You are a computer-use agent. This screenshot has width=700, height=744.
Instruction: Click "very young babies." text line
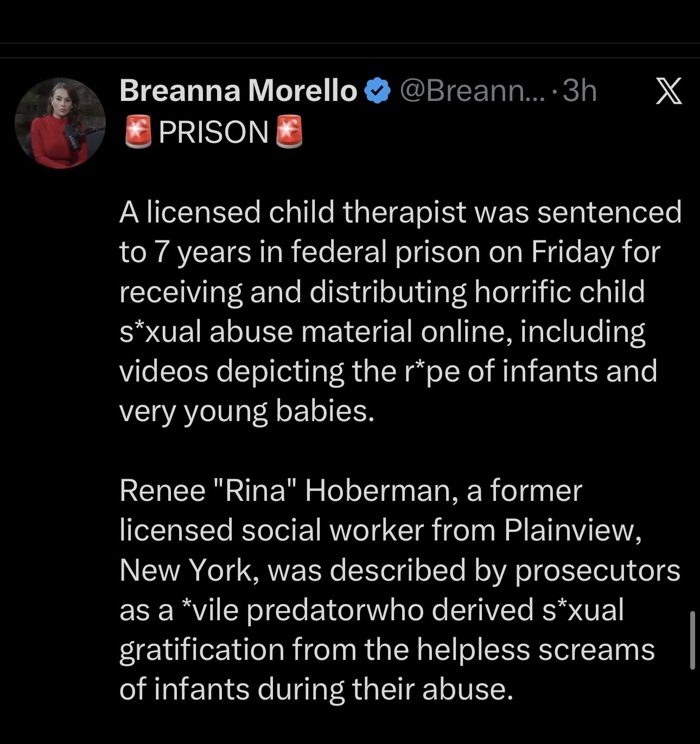247,411
